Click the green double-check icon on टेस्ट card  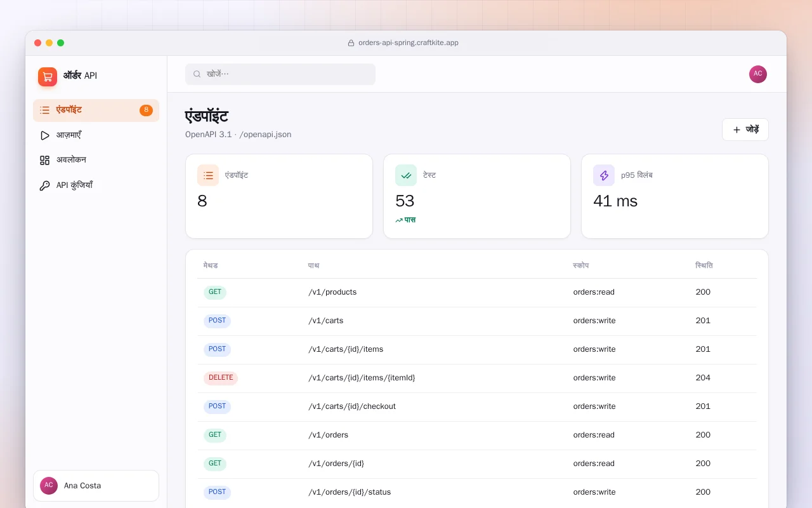[406, 175]
